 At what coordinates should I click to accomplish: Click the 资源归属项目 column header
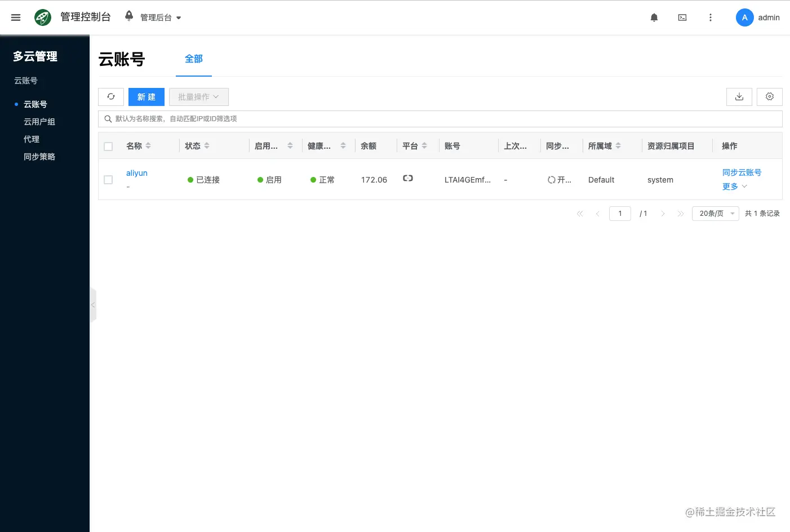pyautogui.click(x=671, y=146)
